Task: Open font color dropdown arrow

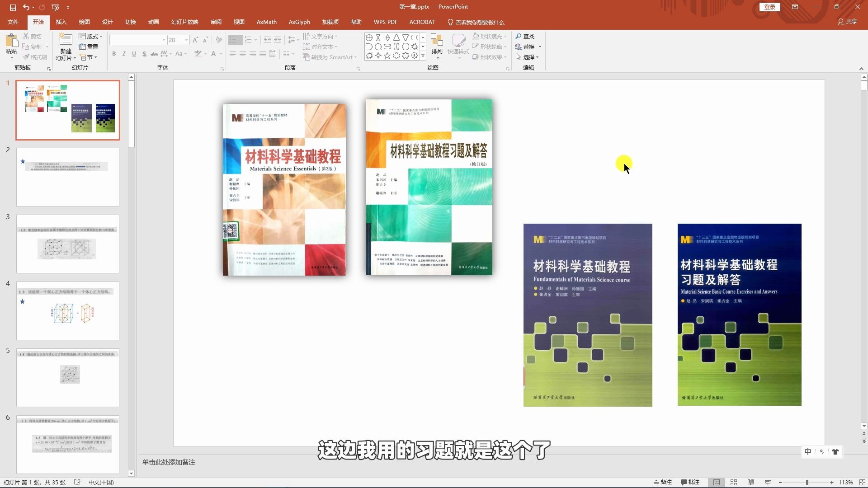Action: coord(221,54)
